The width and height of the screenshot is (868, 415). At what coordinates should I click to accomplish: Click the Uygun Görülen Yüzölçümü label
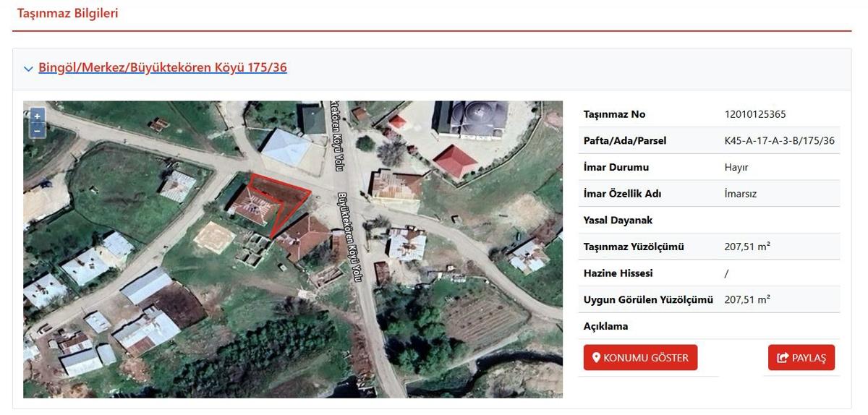click(x=648, y=299)
